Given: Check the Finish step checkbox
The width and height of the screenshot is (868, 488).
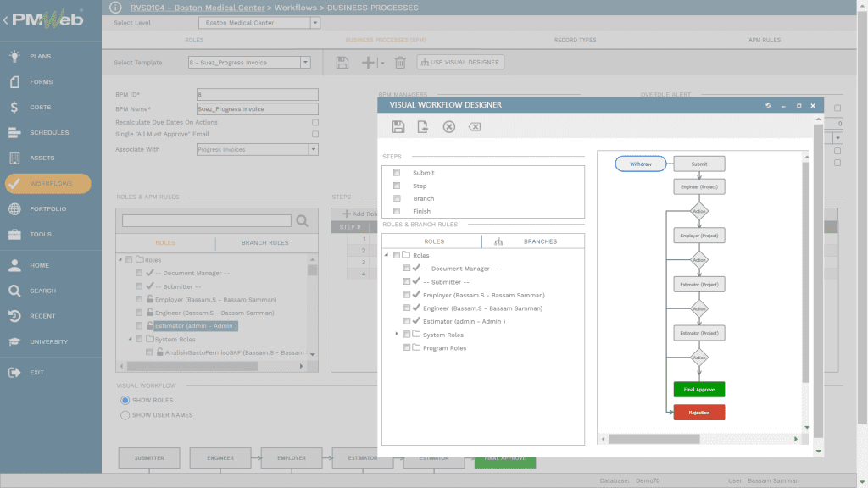Looking at the screenshot, I should click(x=397, y=211).
